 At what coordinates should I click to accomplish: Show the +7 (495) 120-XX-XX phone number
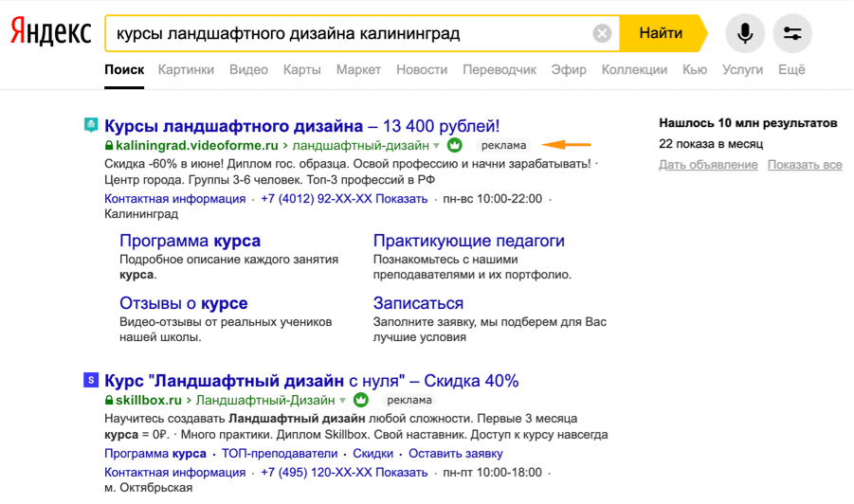tap(344, 473)
